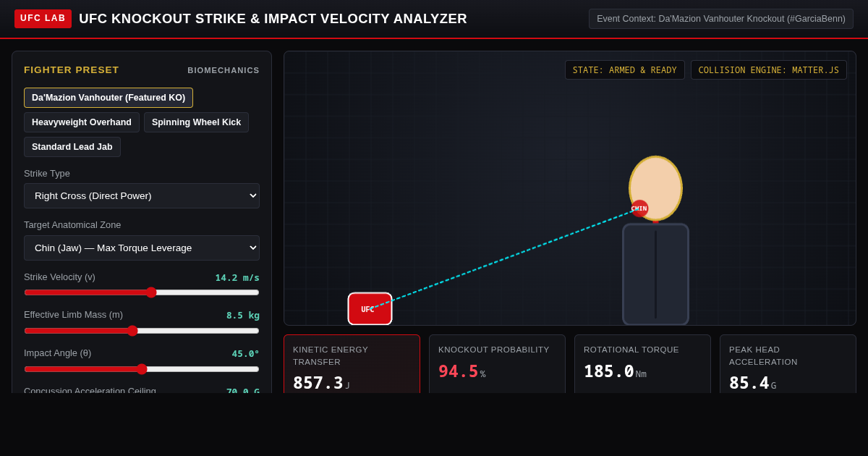Click the red CHIN target marker
Image resolution: width=868 pixels, height=456 pixels.
(x=639, y=208)
